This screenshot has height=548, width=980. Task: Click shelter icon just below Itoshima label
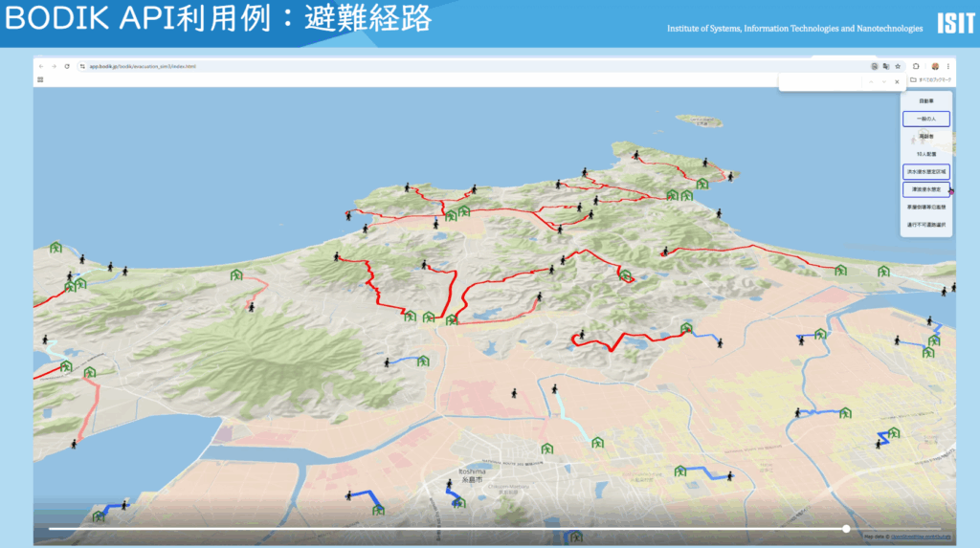(x=460, y=502)
